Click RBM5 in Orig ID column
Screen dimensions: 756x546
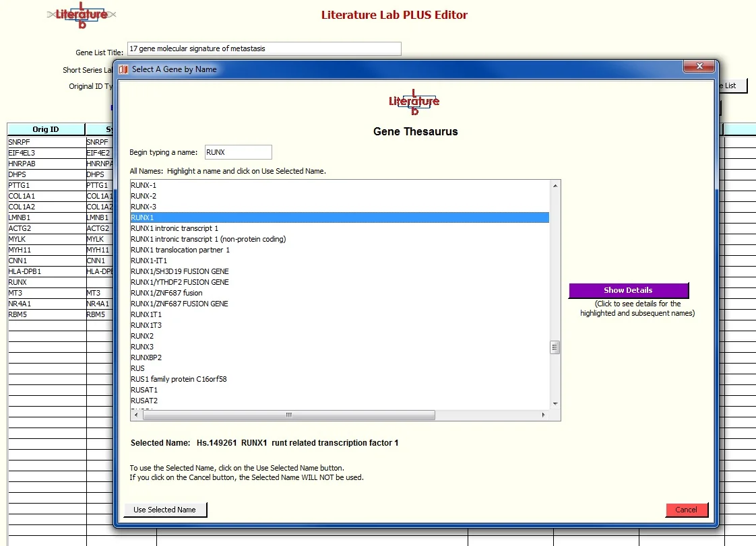46,314
